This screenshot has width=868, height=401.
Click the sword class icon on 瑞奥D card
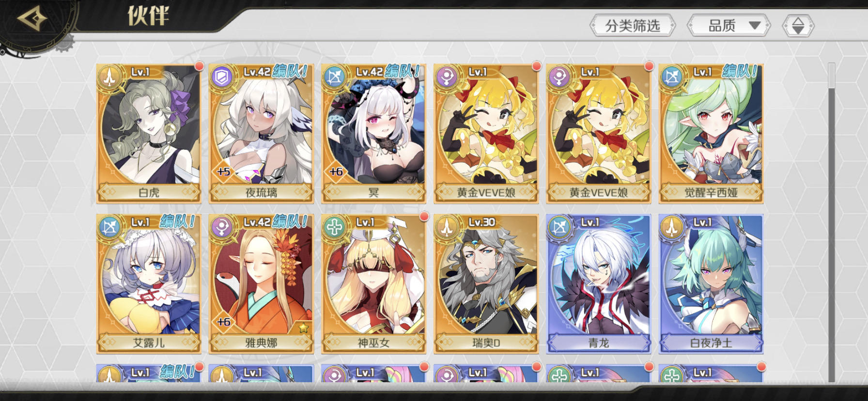click(x=447, y=227)
